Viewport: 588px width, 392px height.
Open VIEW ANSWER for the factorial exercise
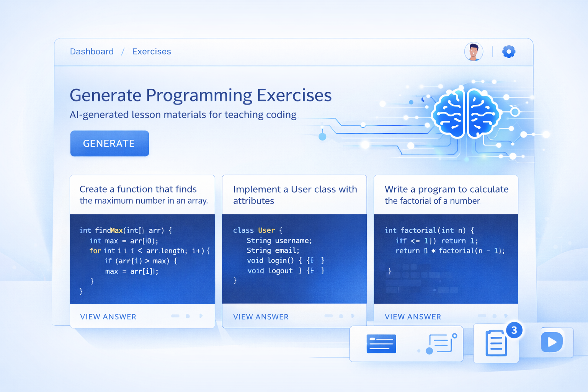[x=413, y=317]
